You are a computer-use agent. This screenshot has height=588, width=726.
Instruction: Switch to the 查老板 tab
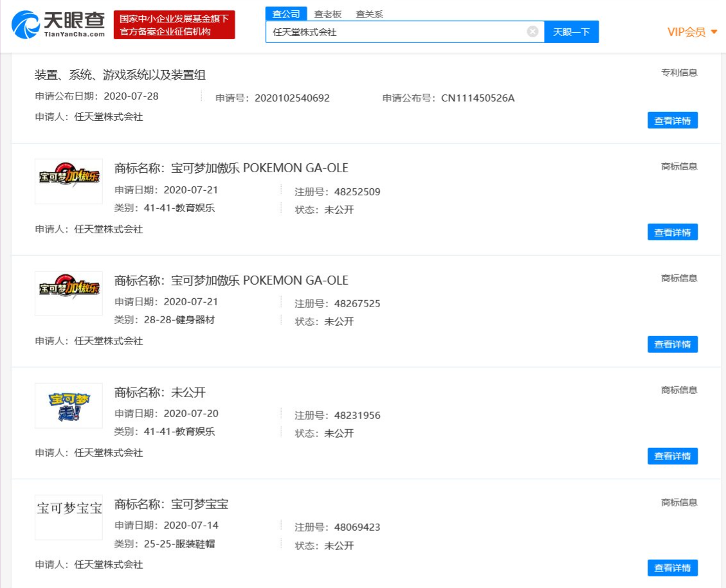click(x=327, y=14)
